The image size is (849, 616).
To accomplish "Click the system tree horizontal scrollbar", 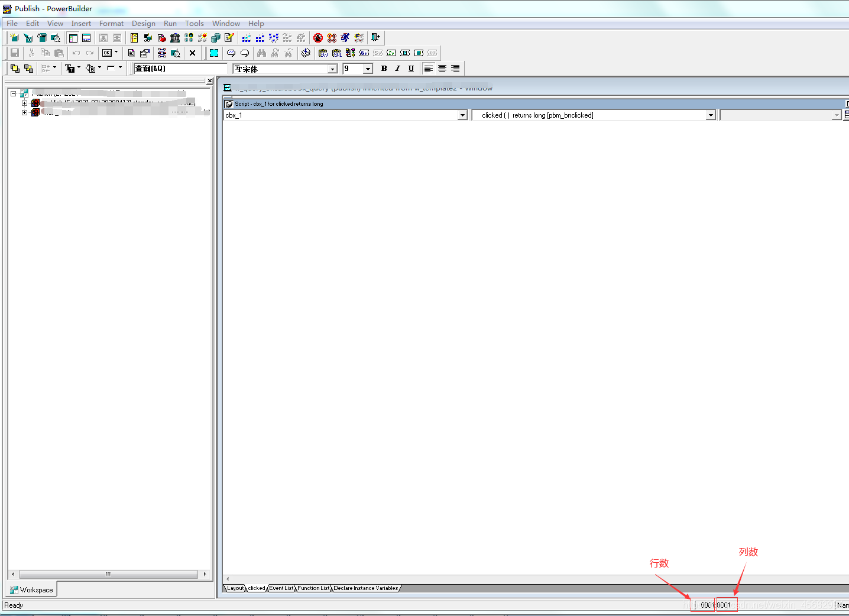I will [x=108, y=574].
